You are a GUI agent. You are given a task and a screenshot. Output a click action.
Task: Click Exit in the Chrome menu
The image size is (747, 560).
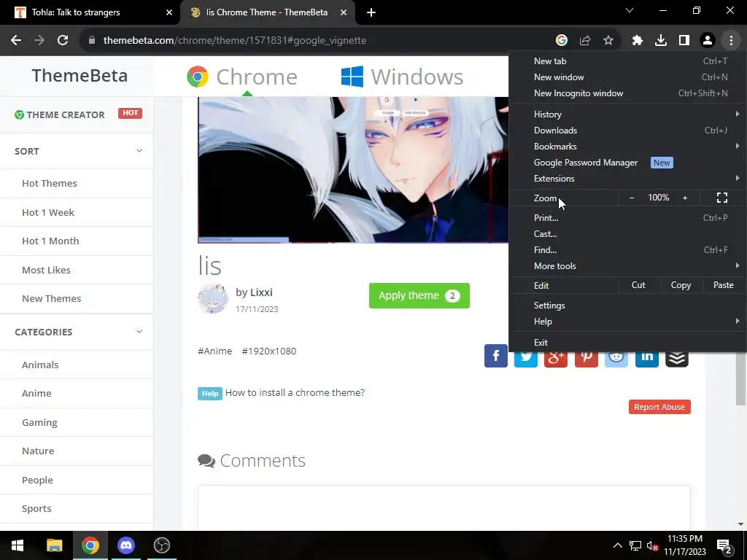628,343
